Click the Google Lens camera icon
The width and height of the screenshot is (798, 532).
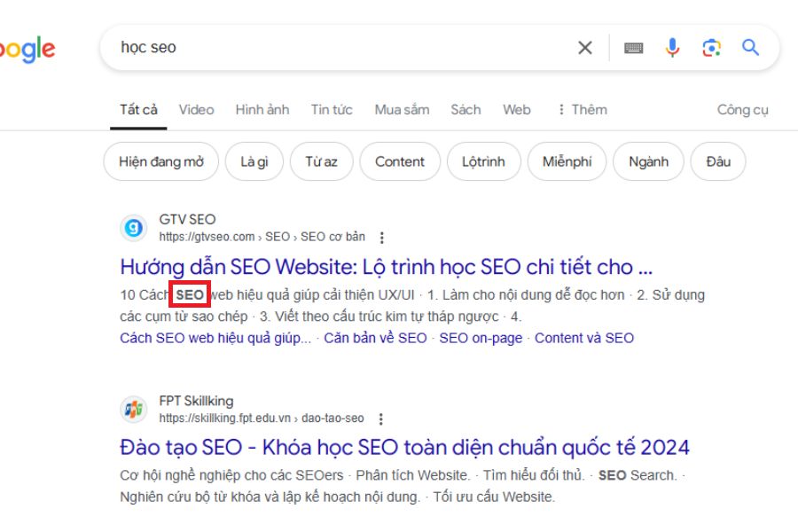710,48
